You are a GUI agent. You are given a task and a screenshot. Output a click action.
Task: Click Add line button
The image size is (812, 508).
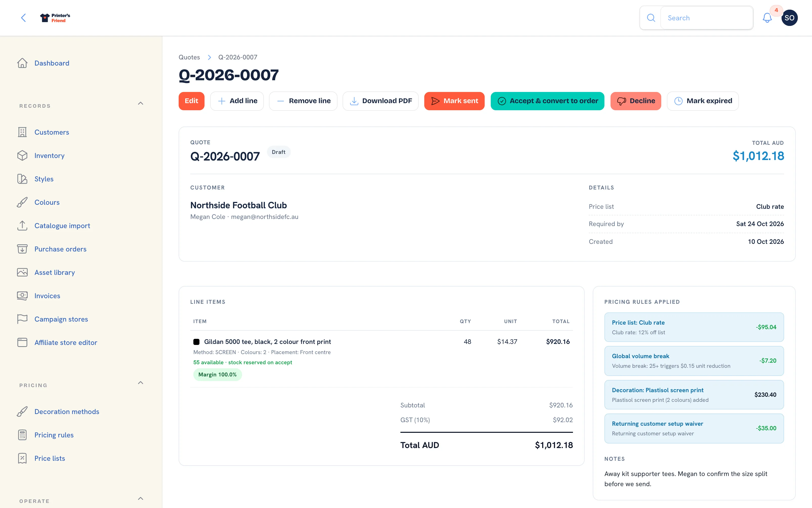click(237, 101)
